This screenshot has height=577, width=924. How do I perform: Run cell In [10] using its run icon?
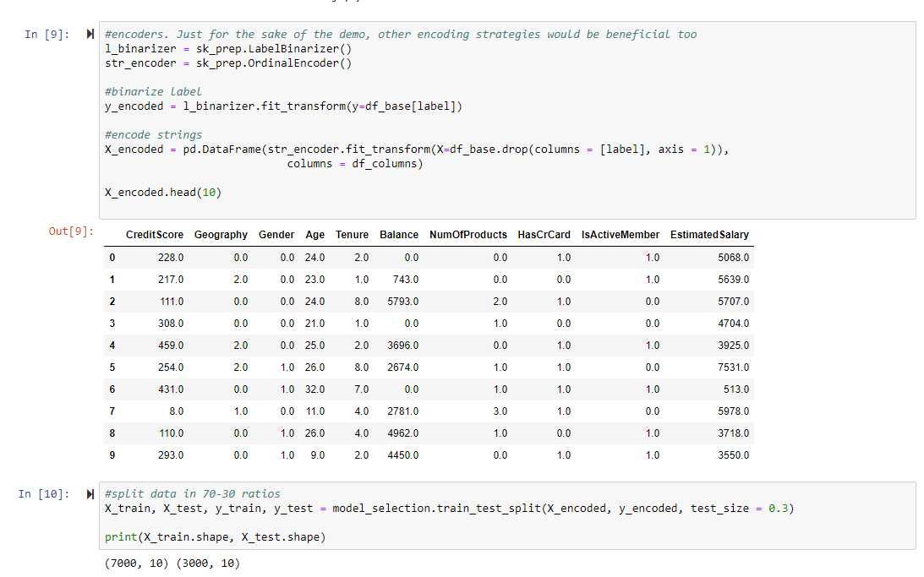click(90, 494)
